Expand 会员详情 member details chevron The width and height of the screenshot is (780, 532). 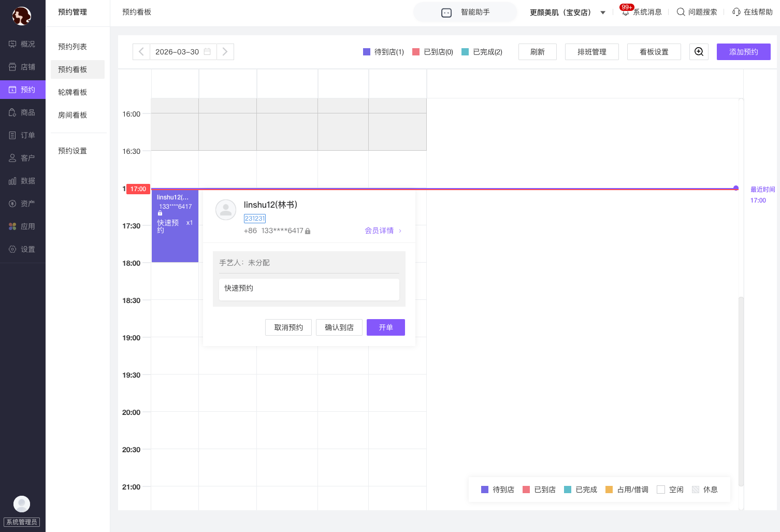400,231
